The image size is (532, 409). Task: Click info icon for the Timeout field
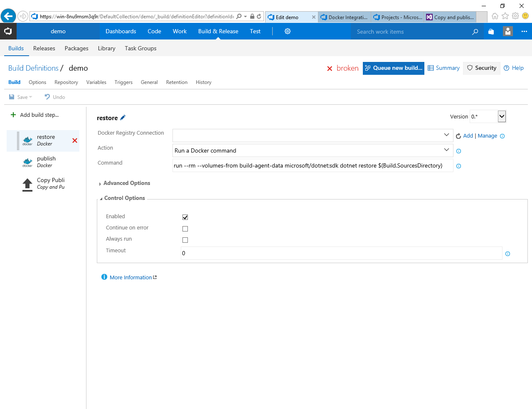[507, 254]
